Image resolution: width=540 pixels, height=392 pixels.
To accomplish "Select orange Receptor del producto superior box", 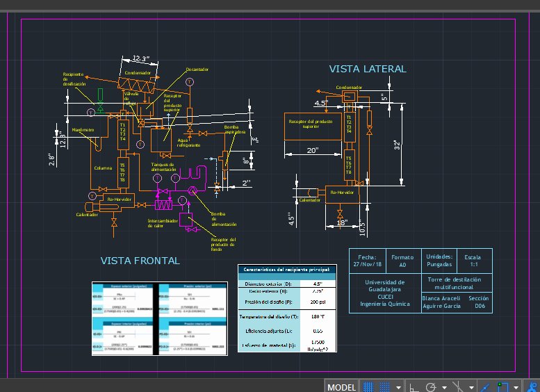I will click(313, 126).
